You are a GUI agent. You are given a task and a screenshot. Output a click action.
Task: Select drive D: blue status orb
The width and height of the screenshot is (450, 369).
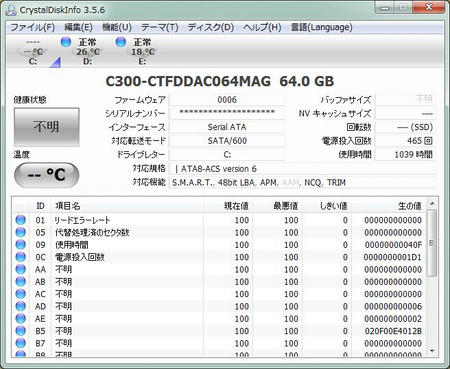click(x=66, y=42)
